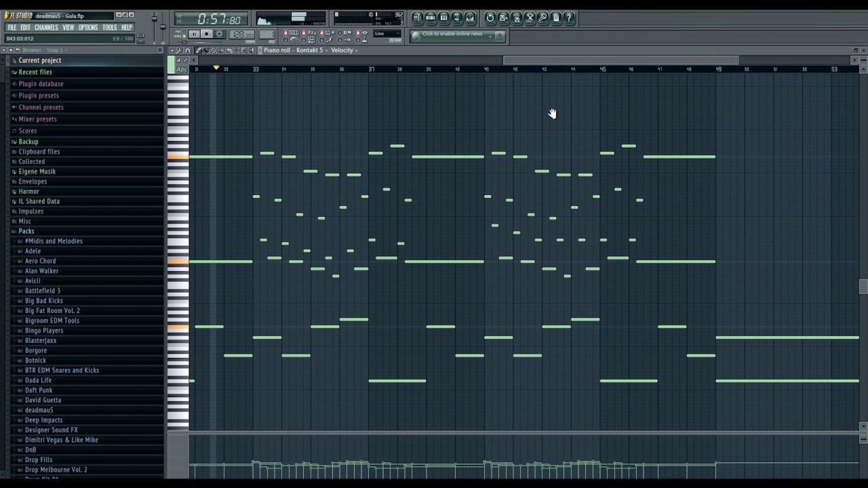The height and width of the screenshot is (488, 868).
Task: Open the audio editor scissors icon
Action: [530, 18]
